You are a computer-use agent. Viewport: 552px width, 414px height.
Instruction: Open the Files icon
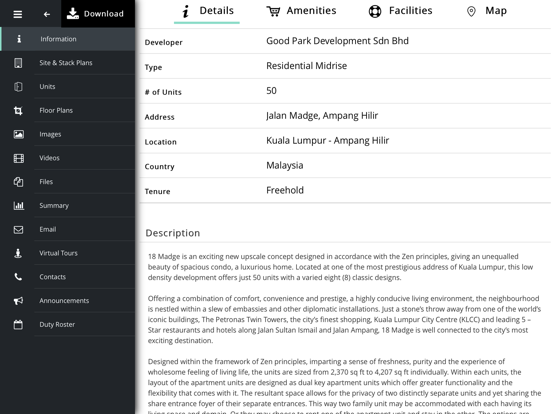[18, 182]
